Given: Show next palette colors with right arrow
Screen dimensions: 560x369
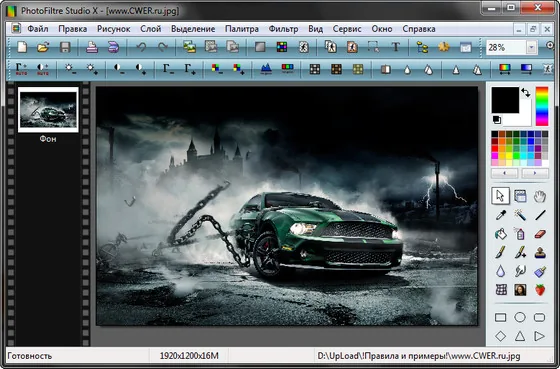Looking at the screenshot, I should [535, 173].
